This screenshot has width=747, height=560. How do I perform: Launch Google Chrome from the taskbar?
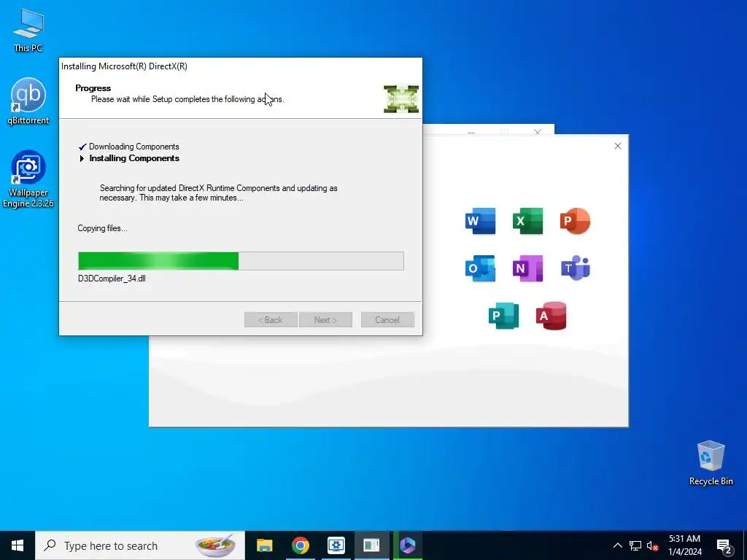click(x=300, y=545)
